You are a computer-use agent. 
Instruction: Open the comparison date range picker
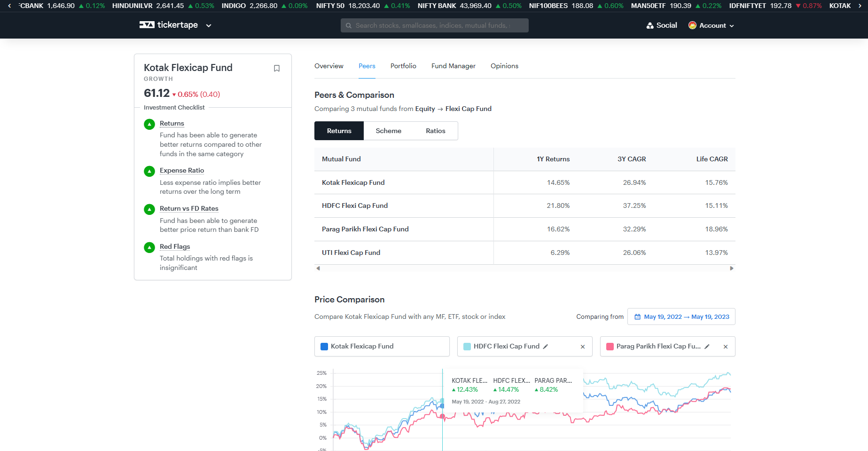coord(681,316)
